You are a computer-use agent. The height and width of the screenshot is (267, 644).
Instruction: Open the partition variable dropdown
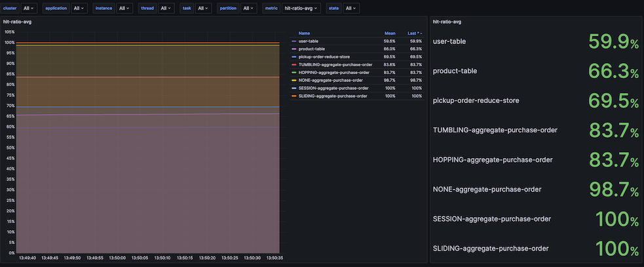[249, 9]
